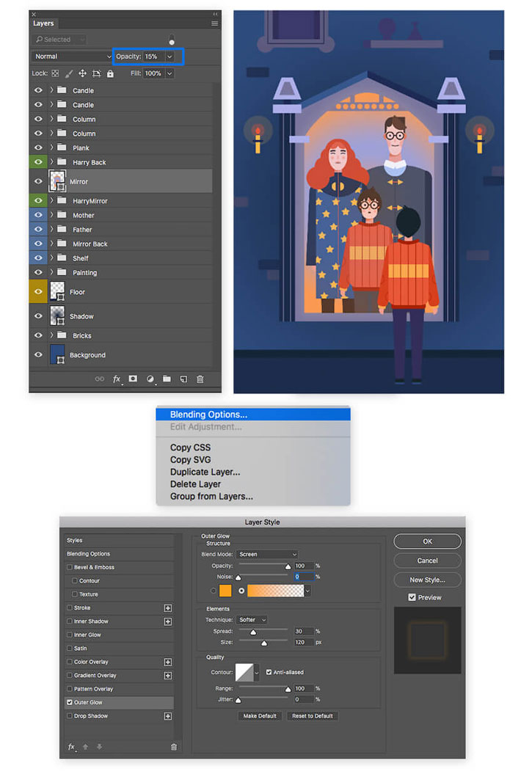Click the Make Default button
Viewport: 532px width, 777px height.
click(x=260, y=716)
